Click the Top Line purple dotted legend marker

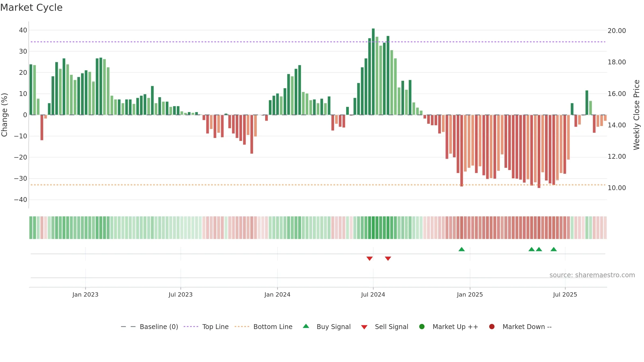(191, 327)
